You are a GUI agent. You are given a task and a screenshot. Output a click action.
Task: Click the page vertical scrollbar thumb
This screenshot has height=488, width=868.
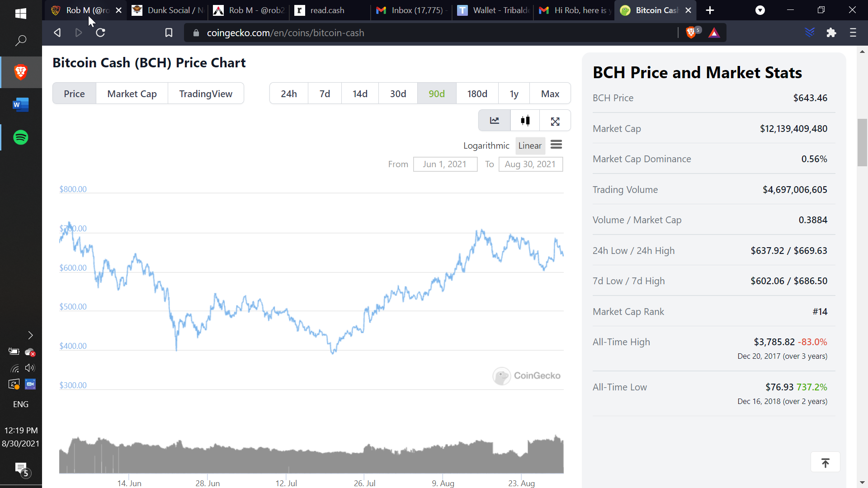pos(862,142)
